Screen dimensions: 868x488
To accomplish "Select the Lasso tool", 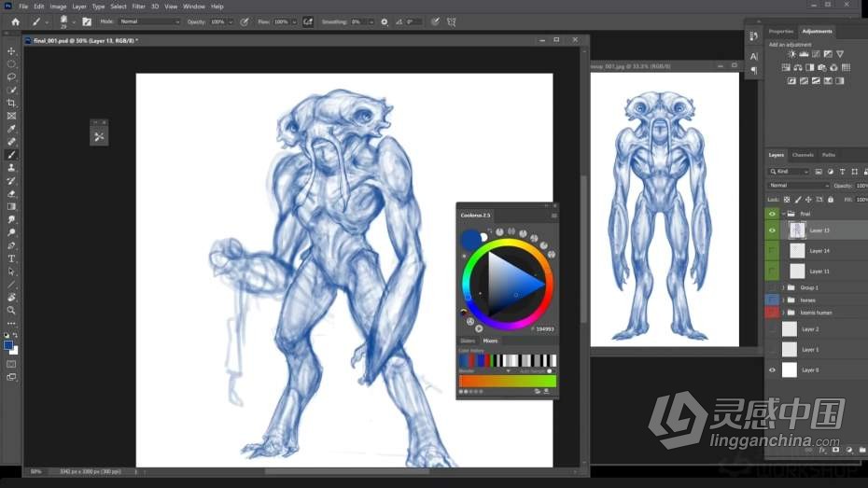I will [x=11, y=77].
